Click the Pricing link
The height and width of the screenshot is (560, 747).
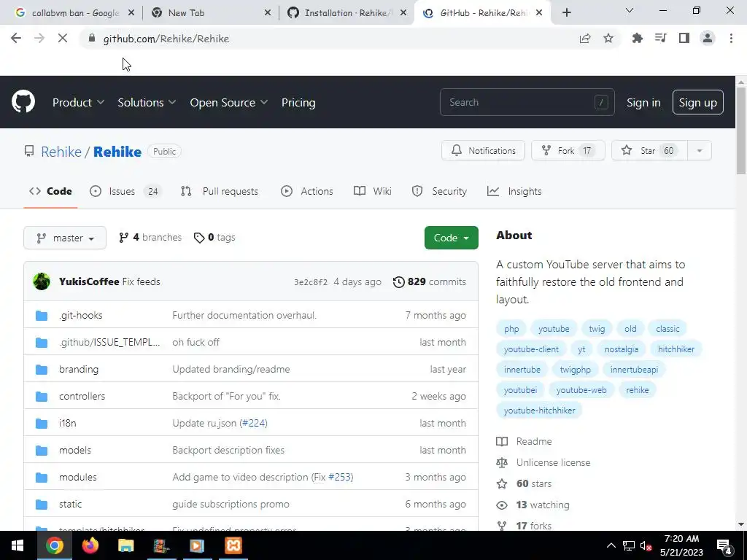tap(298, 102)
